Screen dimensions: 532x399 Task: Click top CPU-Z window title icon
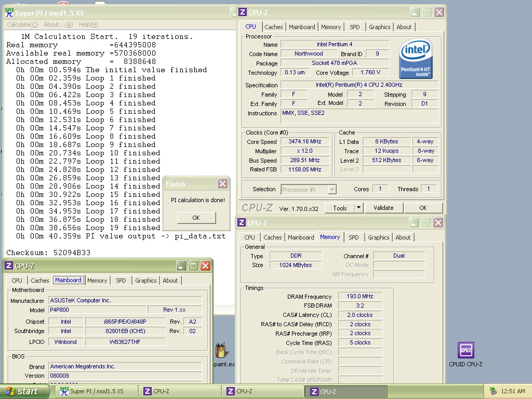(242, 12)
